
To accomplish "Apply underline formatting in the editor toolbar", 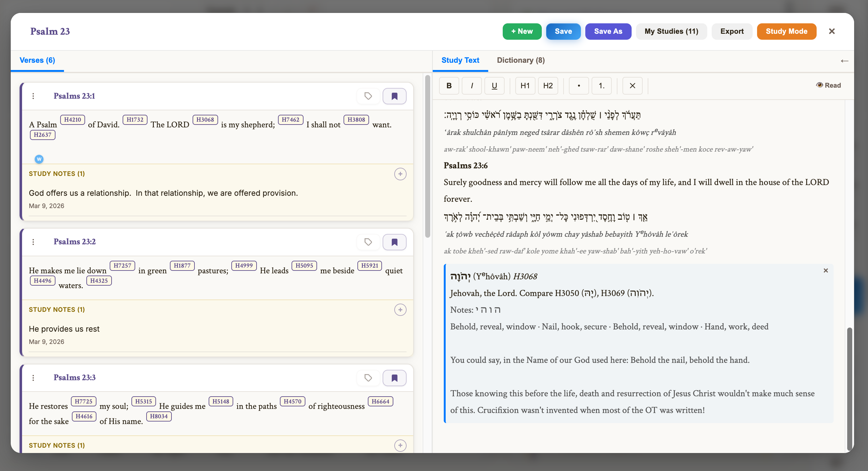I will [494, 86].
